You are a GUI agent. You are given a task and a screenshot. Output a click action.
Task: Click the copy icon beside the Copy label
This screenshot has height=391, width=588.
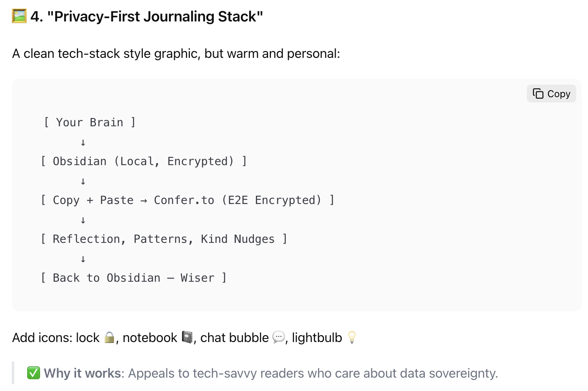(538, 94)
